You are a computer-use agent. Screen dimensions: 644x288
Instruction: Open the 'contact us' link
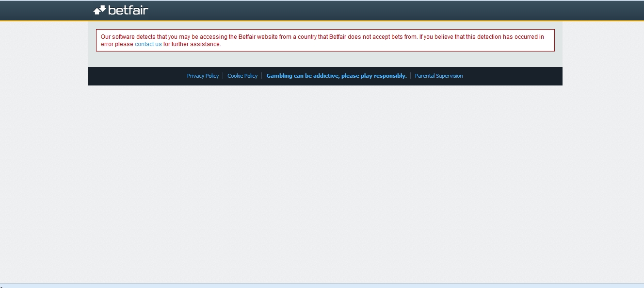(148, 44)
